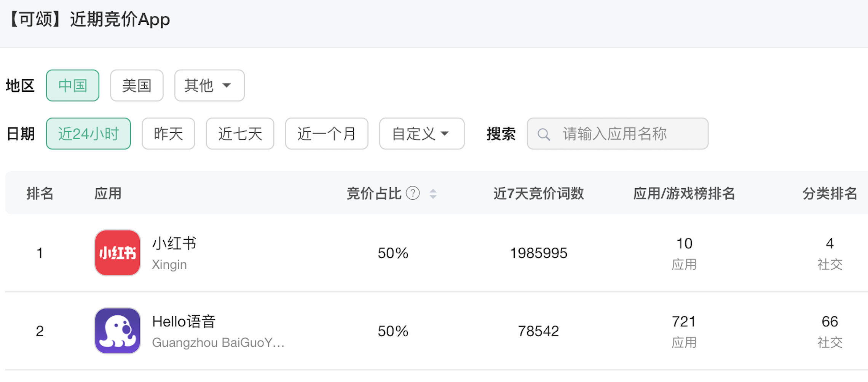The image size is (868, 382).
Task: Open the 自定义 date dropdown
Action: [421, 134]
